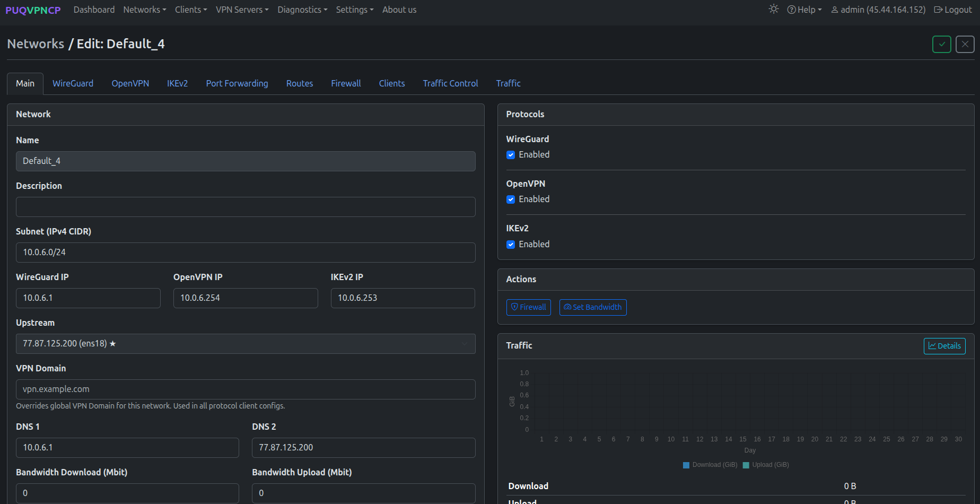980x504 pixels.
Task: Disable the WireGuard protocol checkbox
Action: [510, 154]
